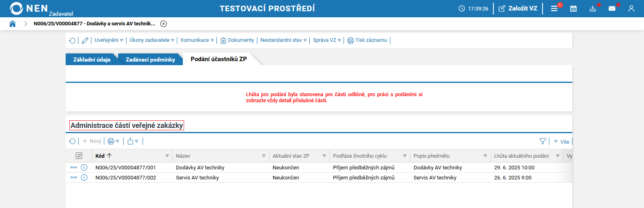Click Tisk záznamu print button

point(367,40)
